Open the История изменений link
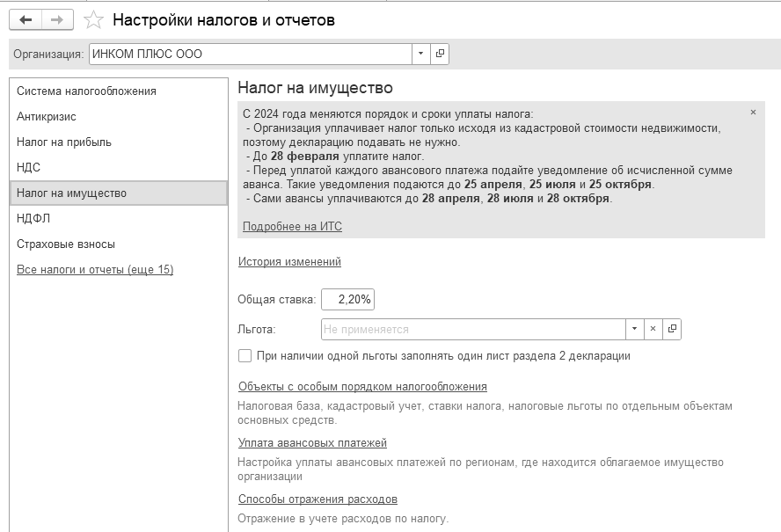 289,262
